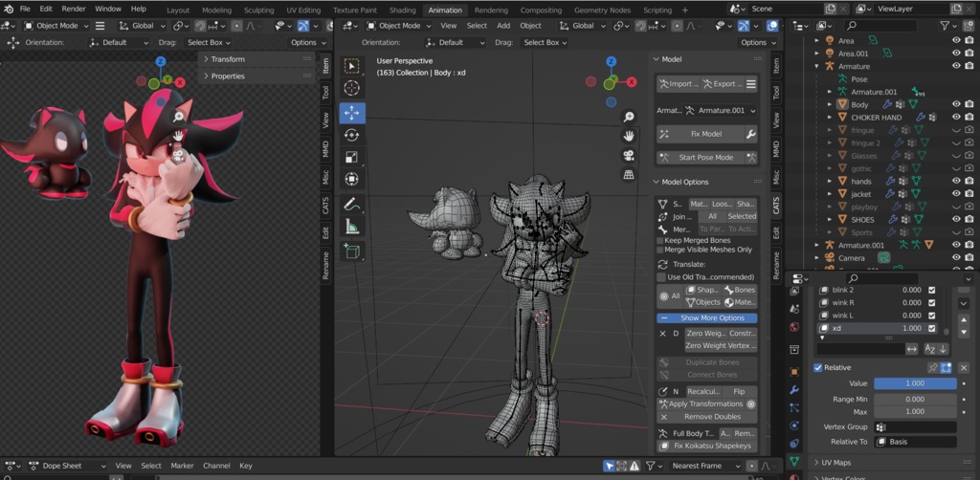This screenshot has width=980, height=480.
Task: Click Fix Koikatsu Shapekeys button
Action: click(x=706, y=446)
